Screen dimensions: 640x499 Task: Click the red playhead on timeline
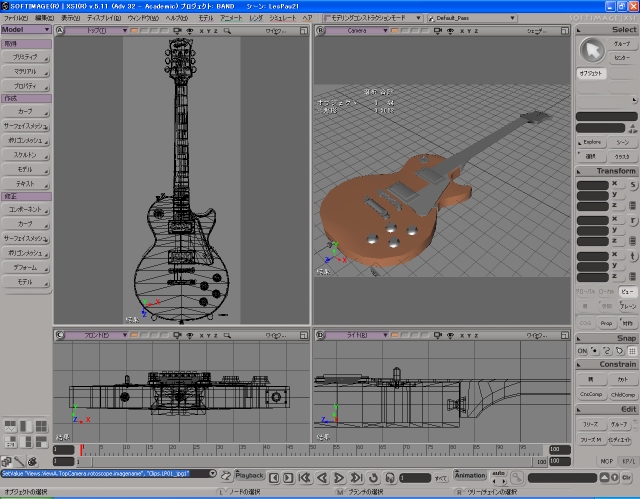(x=81, y=450)
